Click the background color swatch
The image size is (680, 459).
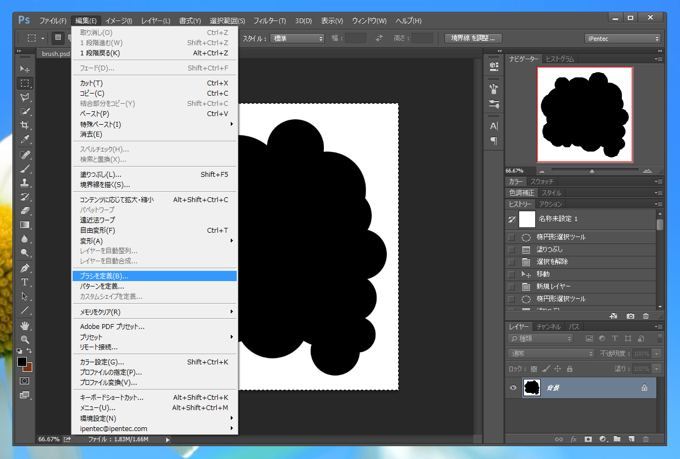pos(29,368)
